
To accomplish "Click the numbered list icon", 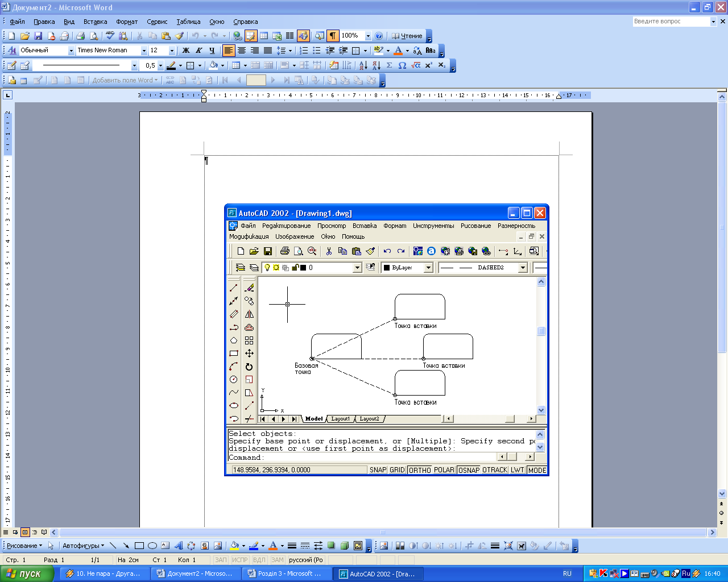I will 304,51.
